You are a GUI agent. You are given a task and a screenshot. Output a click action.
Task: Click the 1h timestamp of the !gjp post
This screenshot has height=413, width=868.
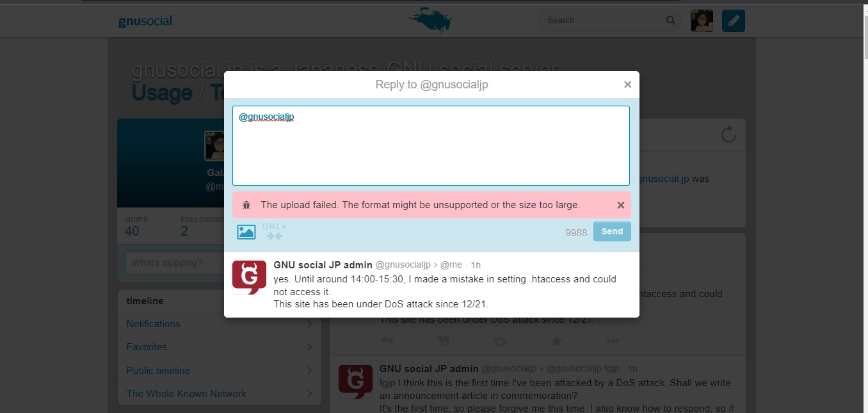pos(632,369)
